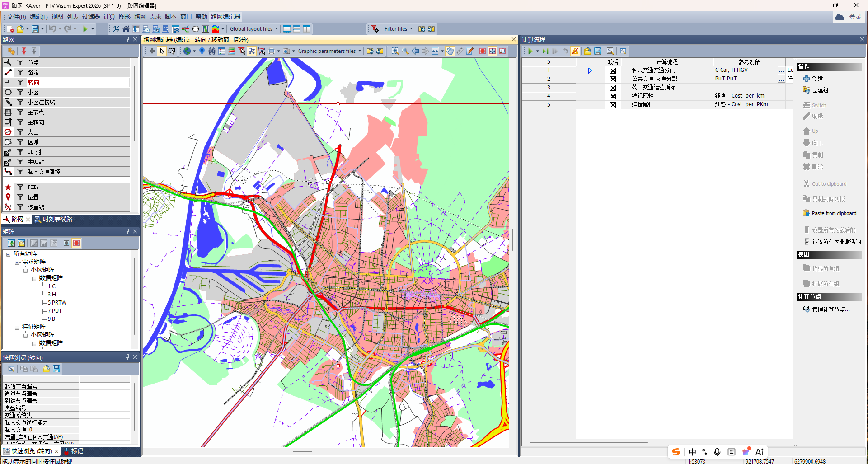This screenshot has height=464, width=868.
Task: Toggle active checkbox for Cost_per_PKm row
Action: click(613, 105)
